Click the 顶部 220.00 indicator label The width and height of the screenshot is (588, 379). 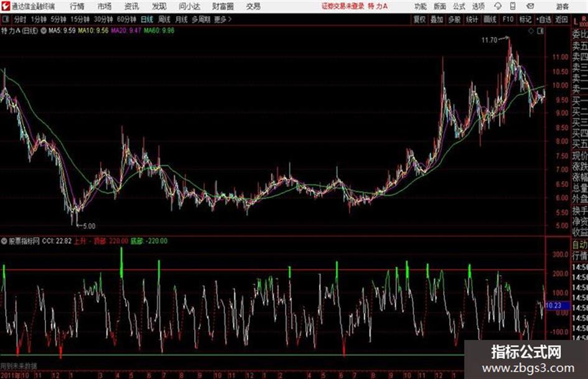(111, 241)
